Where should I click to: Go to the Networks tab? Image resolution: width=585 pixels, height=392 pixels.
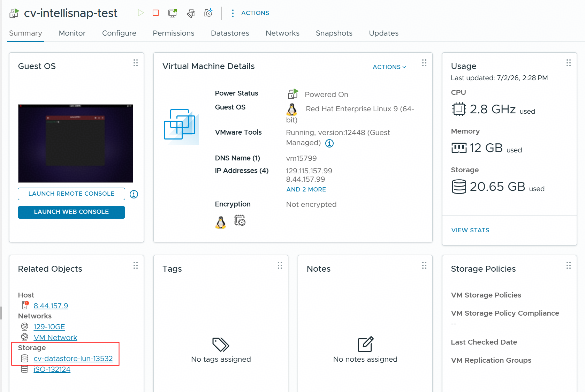[282, 33]
